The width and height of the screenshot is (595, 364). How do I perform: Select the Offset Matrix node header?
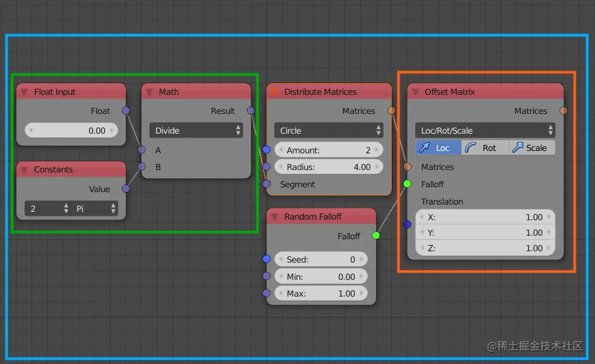tap(485, 92)
